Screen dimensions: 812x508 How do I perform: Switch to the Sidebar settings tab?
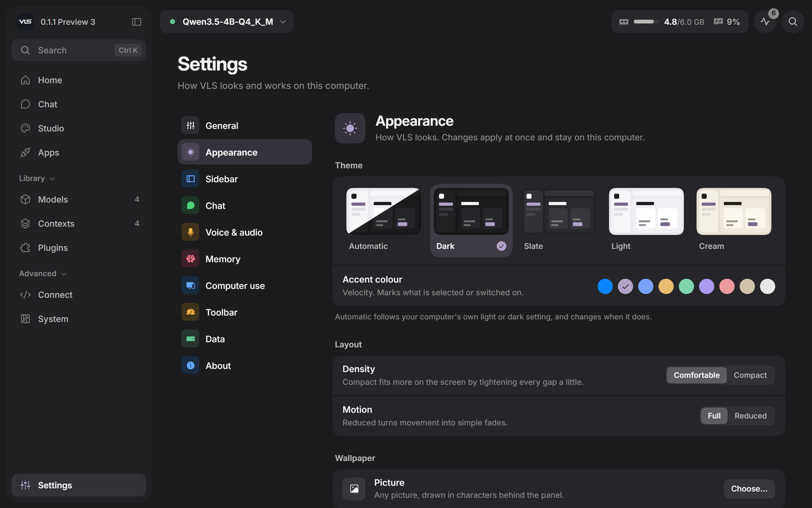pos(245,179)
